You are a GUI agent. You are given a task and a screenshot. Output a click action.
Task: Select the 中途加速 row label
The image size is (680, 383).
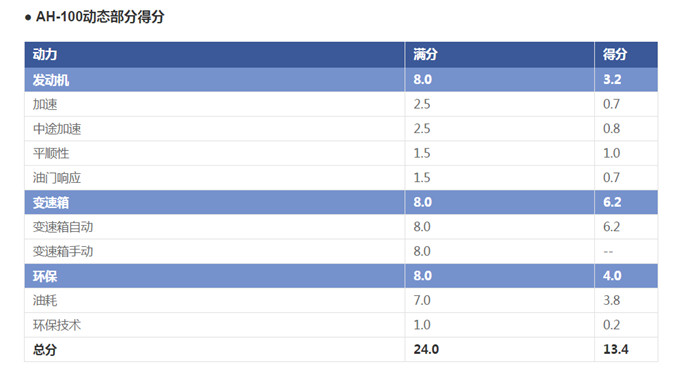pyautogui.click(x=57, y=129)
